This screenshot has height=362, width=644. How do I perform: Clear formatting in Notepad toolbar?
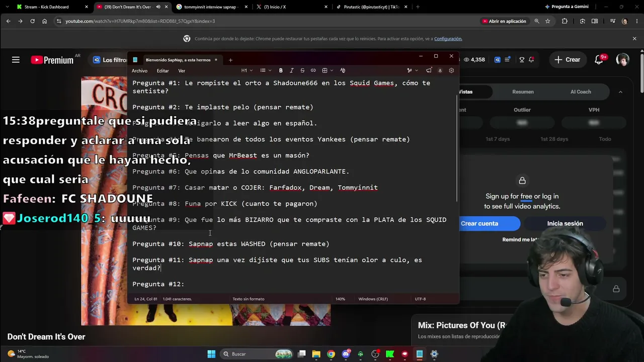pos(343,70)
